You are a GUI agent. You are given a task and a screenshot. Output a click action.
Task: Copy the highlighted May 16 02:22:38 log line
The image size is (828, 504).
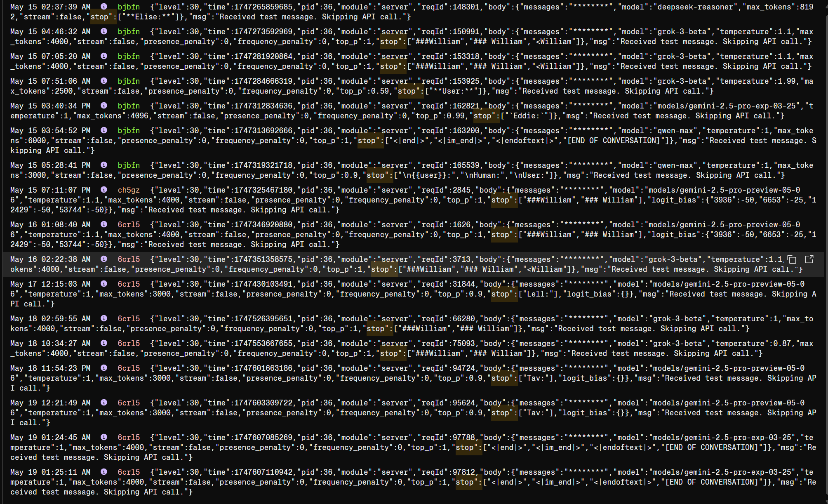(x=792, y=259)
